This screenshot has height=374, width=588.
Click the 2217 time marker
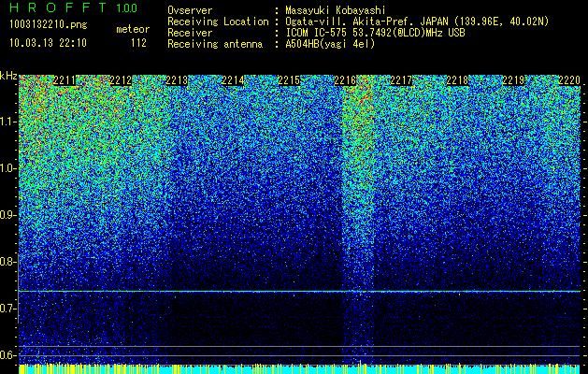[x=401, y=80]
